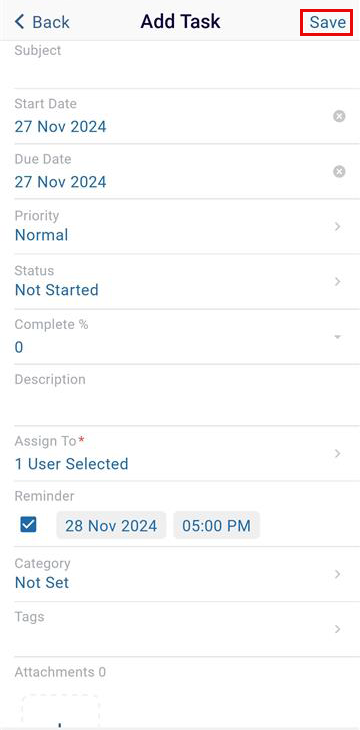Image resolution: width=360 pixels, height=730 pixels.
Task: Open Priority options via its chevron
Action: [x=338, y=226]
